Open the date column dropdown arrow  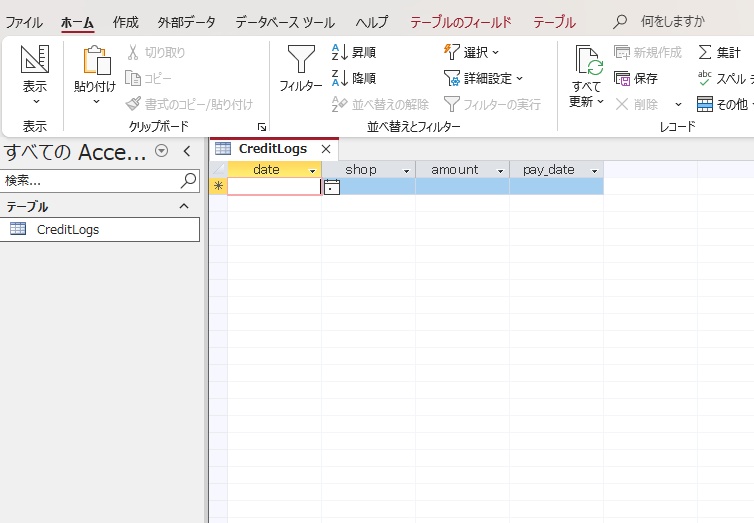pyautogui.click(x=312, y=171)
